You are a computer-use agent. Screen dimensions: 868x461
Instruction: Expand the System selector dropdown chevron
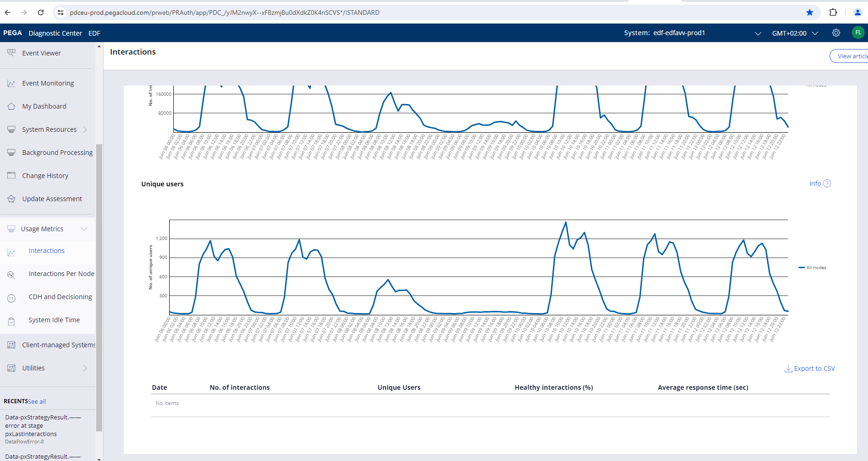[x=758, y=33]
